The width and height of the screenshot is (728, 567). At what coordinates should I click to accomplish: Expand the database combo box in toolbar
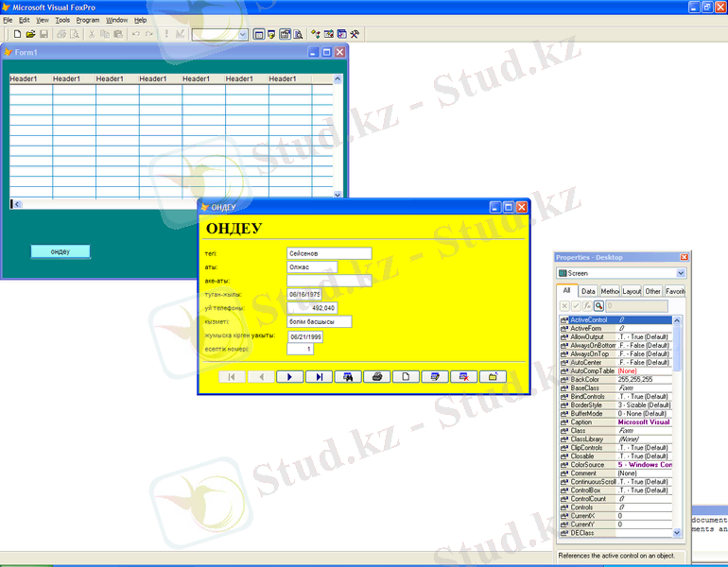coord(242,34)
